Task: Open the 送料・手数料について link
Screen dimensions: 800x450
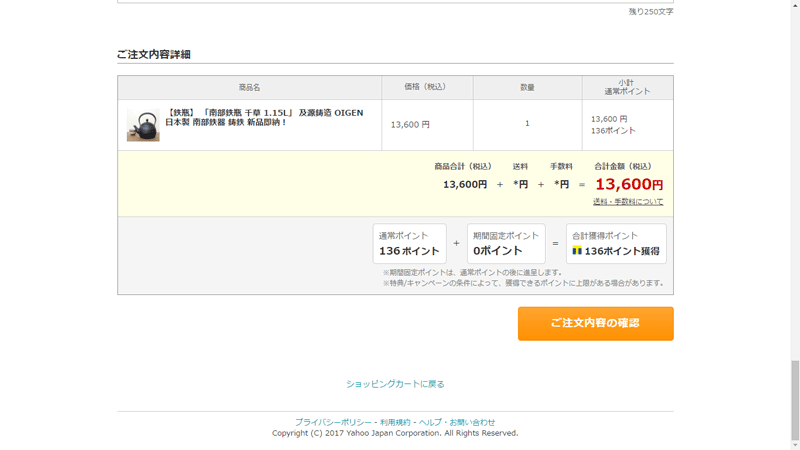Action: point(628,202)
